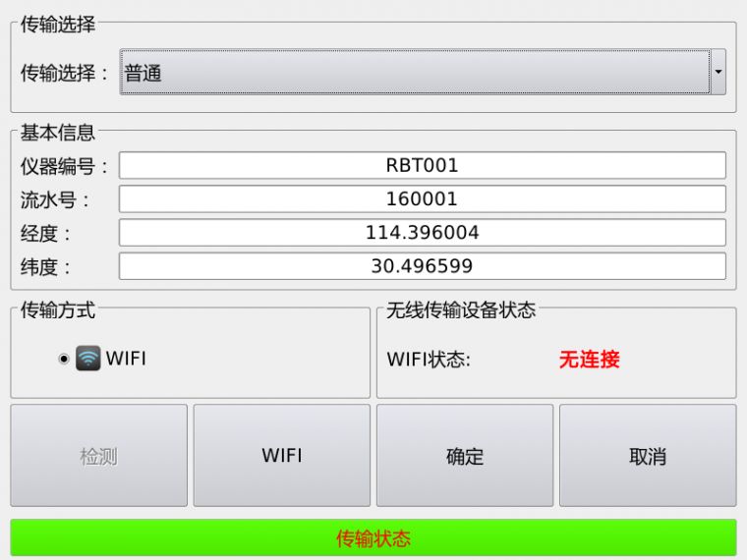Screen dimensions: 747x560
Task: Click the 经度 field showing 114.396004
Action: pos(422,233)
